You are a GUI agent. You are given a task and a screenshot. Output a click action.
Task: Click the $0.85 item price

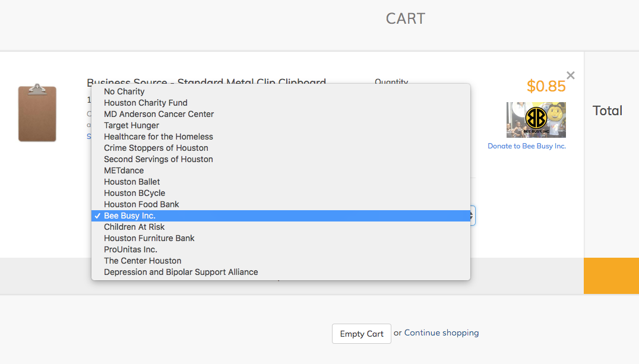pyautogui.click(x=546, y=86)
